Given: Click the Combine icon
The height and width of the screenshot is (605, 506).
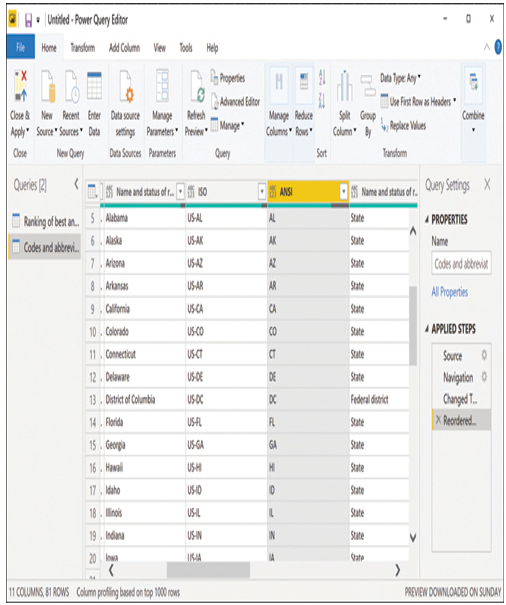Looking at the screenshot, I should point(474,84).
